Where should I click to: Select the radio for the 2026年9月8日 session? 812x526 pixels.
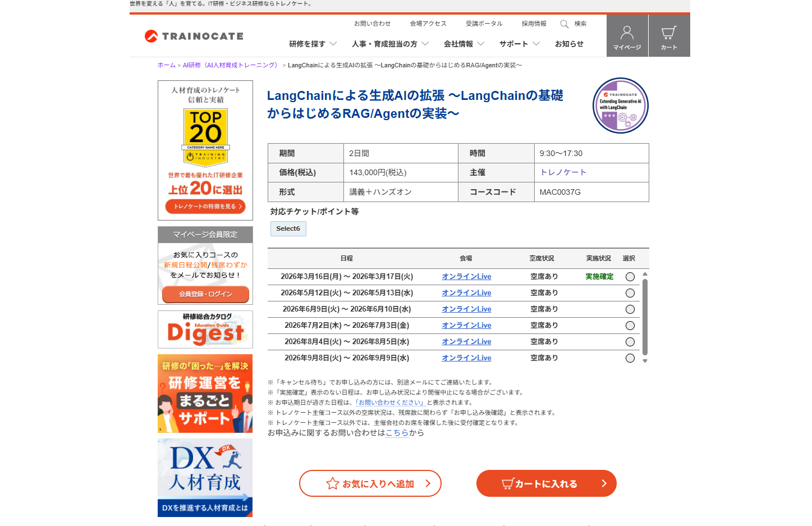[x=630, y=358]
